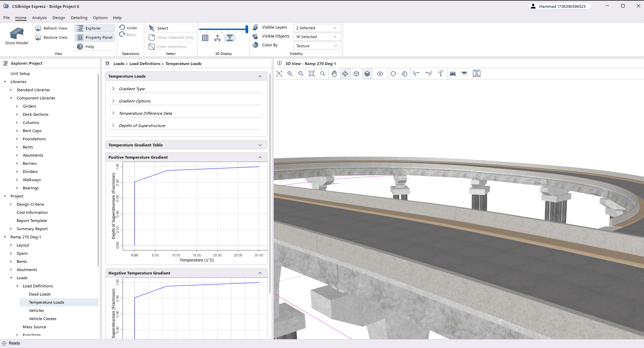This screenshot has height=348, width=644.
Task: Click the zoom in magnifier icon
Action: coord(290,74)
